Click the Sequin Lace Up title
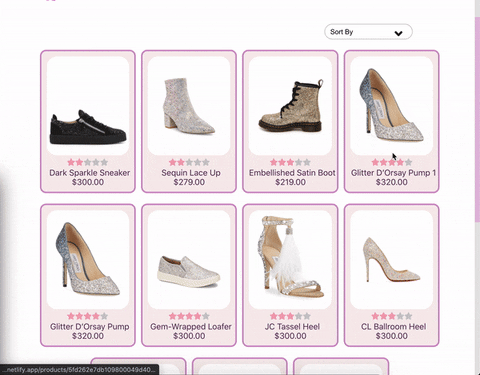This screenshot has height=375, width=480. (191, 173)
